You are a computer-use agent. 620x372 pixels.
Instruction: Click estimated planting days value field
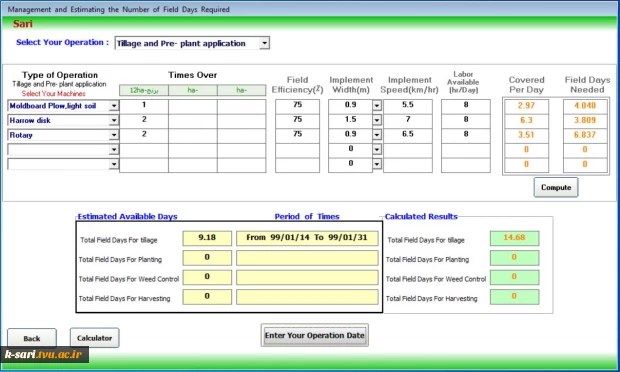click(207, 258)
